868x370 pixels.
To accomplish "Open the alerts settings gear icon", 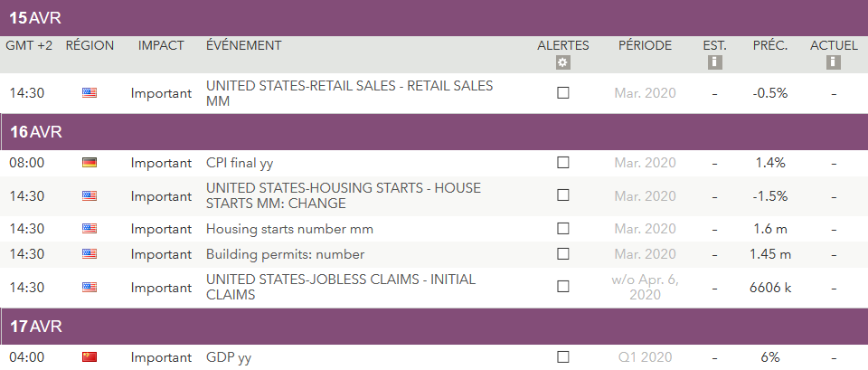I will pos(562,62).
